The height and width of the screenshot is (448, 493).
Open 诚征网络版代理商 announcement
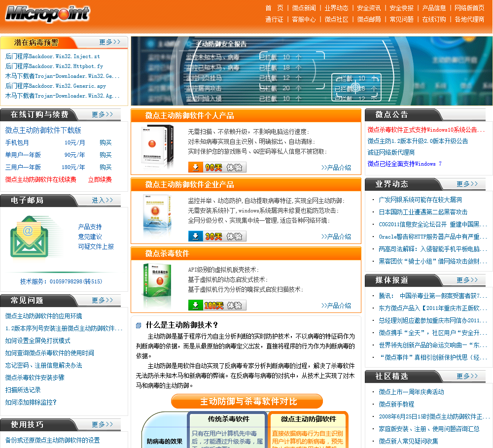[x=391, y=152]
